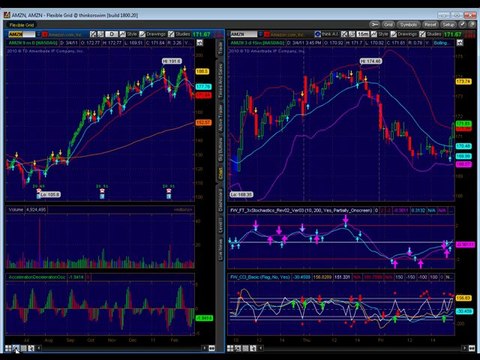Click the zoom icon at right chart bottom-right

472,348
